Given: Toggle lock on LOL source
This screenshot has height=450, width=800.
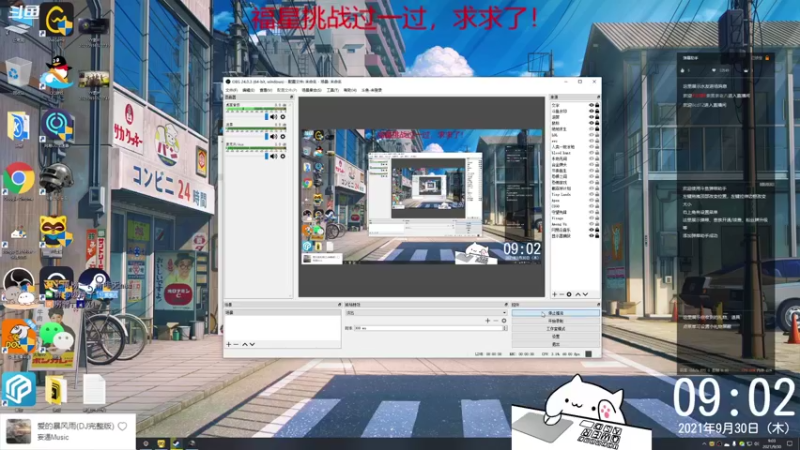Looking at the screenshot, I should click(597, 135).
